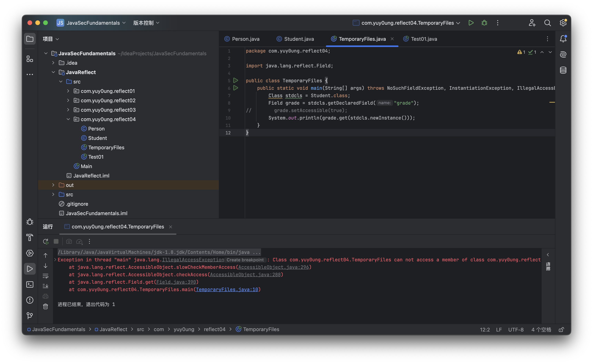593x364 pixels.
Task: Open the Terminal tool window
Action: pyautogui.click(x=30, y=284)
